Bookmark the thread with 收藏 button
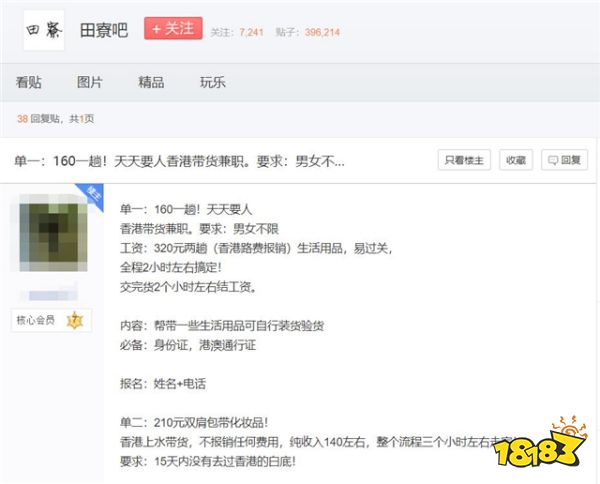 516,160
